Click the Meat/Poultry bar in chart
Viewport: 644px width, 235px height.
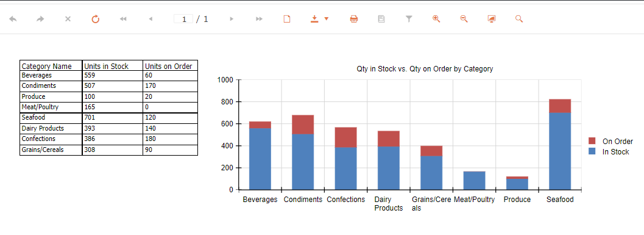point(475,181)
